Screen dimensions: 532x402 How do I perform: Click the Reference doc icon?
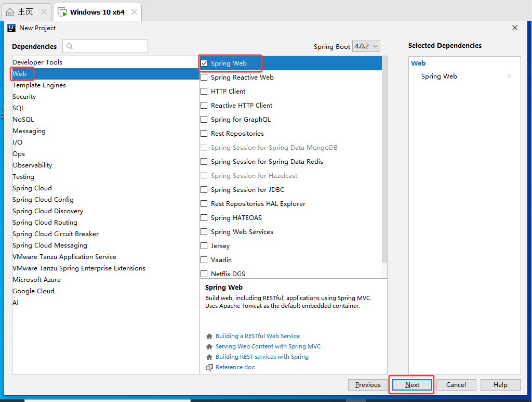(209, 368)
